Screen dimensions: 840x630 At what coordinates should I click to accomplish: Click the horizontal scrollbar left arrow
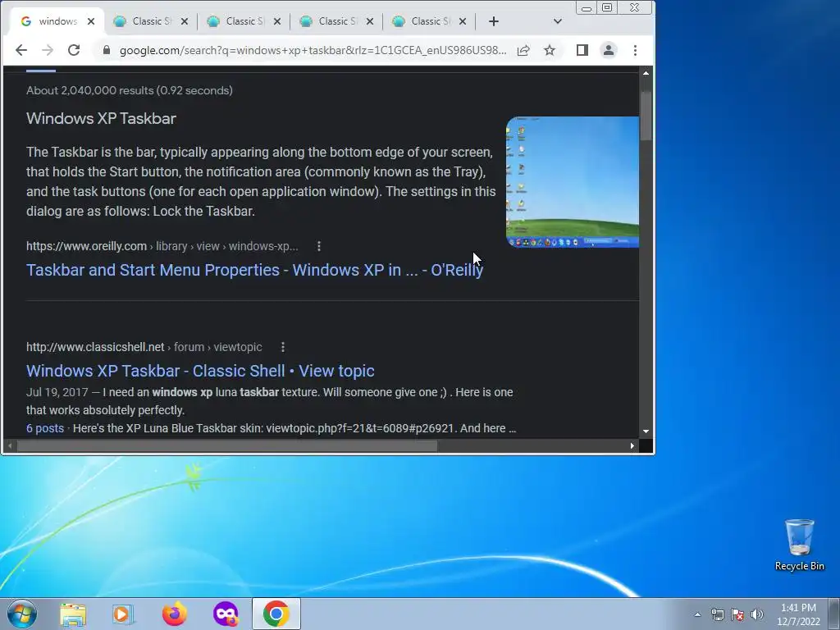pos(10,445)
